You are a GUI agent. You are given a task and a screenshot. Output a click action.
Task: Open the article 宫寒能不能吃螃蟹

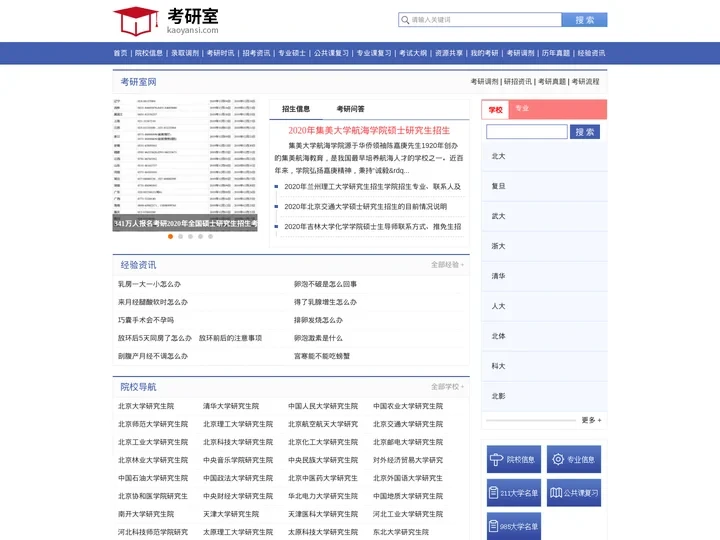pyautogui.click(x=322, y=356)
